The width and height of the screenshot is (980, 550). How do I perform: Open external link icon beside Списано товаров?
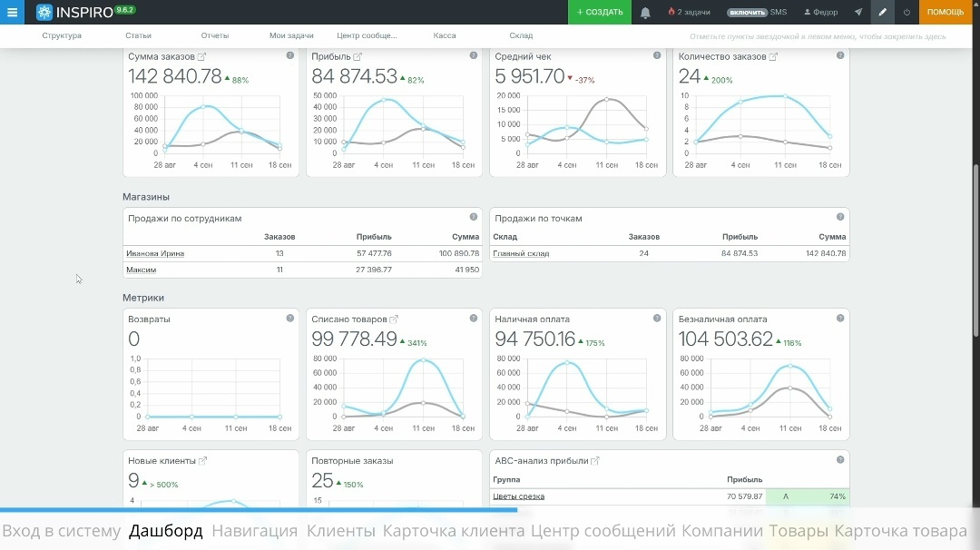394,319
